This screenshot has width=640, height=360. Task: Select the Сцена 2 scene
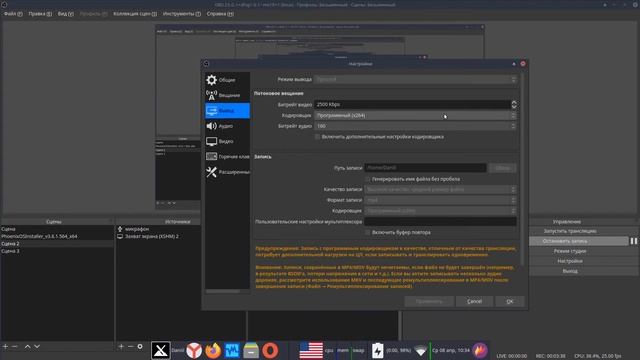coord(57,244)
